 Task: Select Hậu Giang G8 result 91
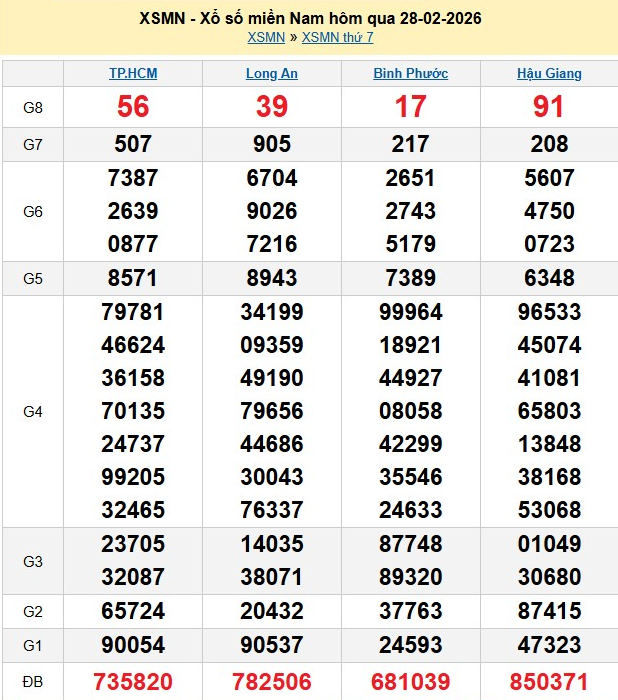[549, 107]
